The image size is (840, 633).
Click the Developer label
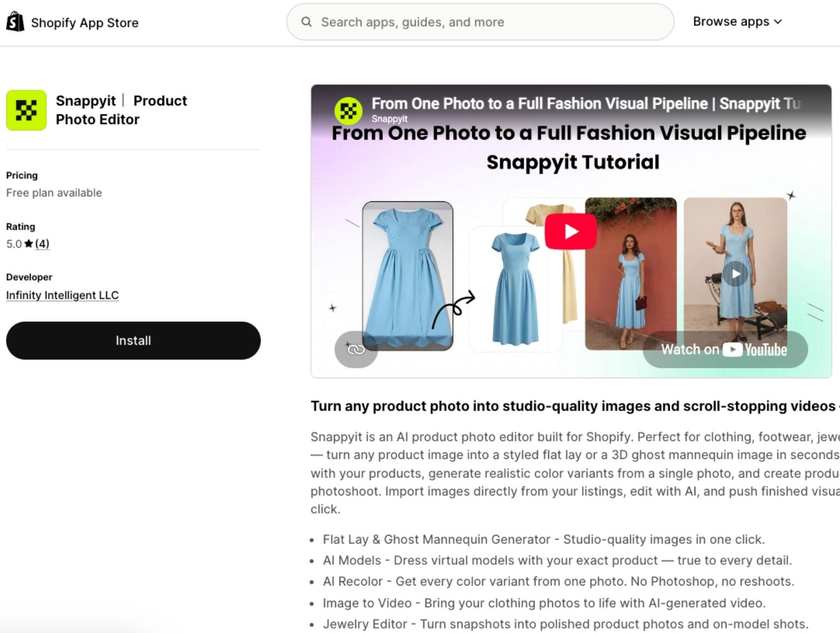tap(29, 277)
